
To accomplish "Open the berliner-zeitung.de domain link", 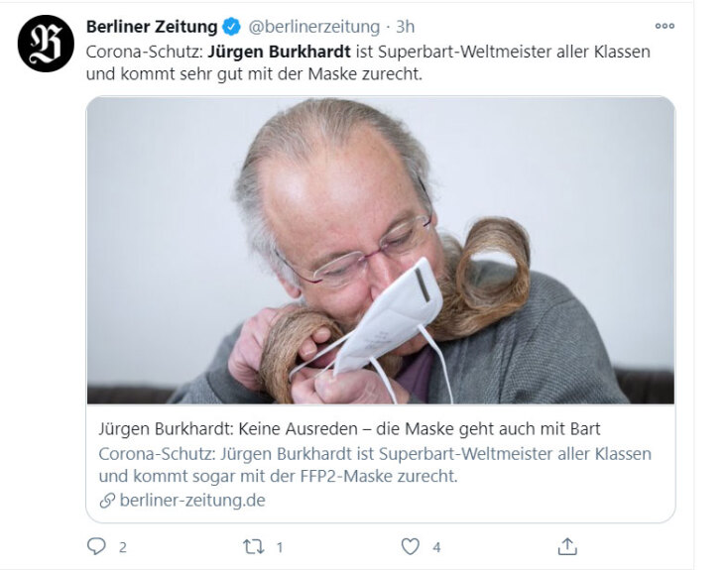I will (x=192, y=501).
